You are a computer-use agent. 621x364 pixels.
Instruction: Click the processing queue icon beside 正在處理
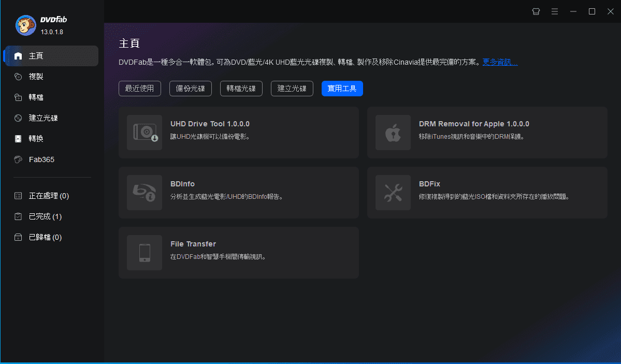(x=18, y=196)
